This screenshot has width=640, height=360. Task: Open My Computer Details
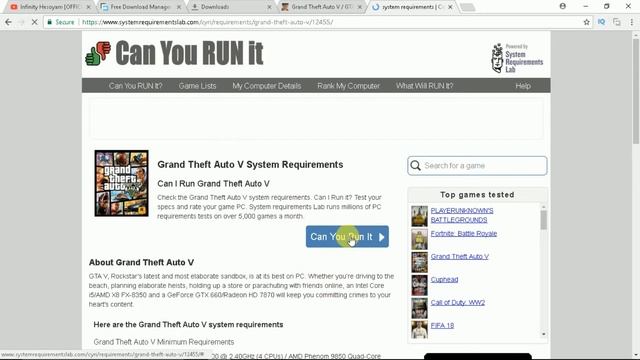(267, 86)
